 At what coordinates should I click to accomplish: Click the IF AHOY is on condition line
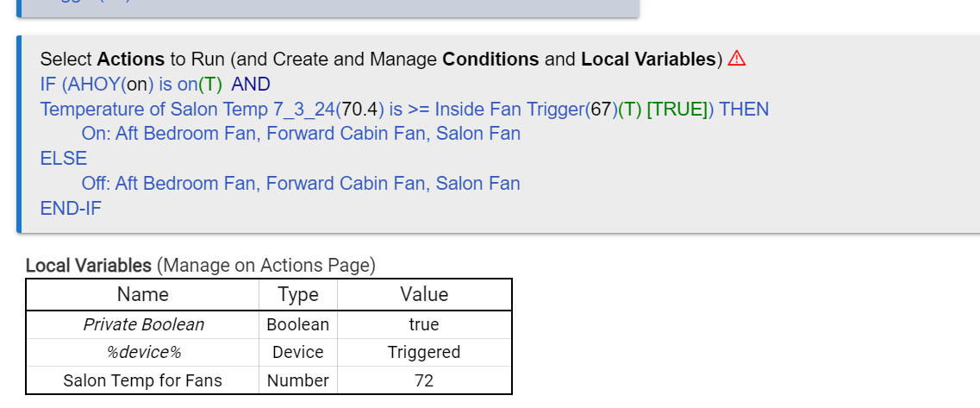(155, 84)
